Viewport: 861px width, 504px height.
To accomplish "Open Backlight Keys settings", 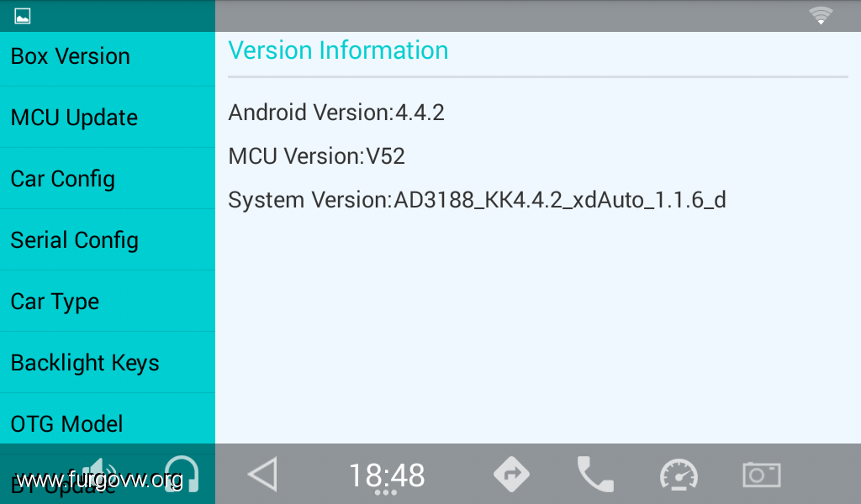I will coord(108,363).
